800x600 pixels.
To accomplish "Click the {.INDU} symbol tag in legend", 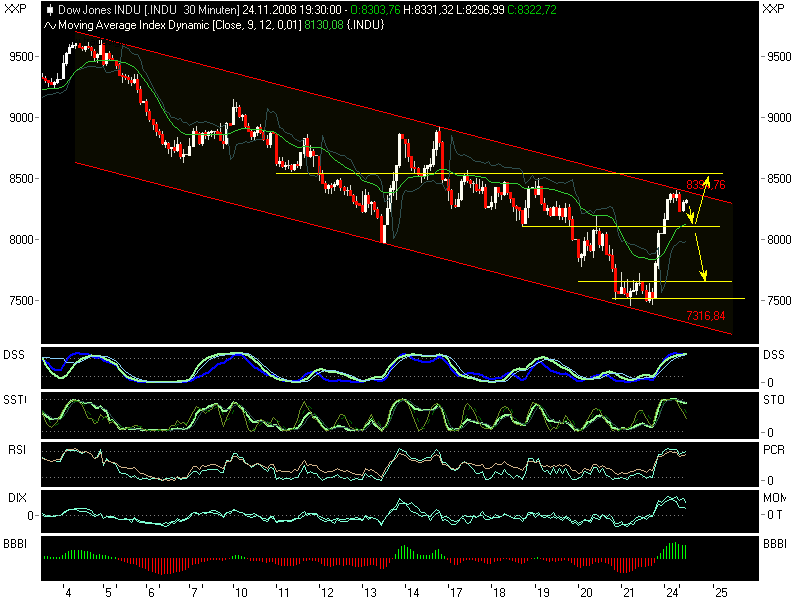I will point(365,25).
